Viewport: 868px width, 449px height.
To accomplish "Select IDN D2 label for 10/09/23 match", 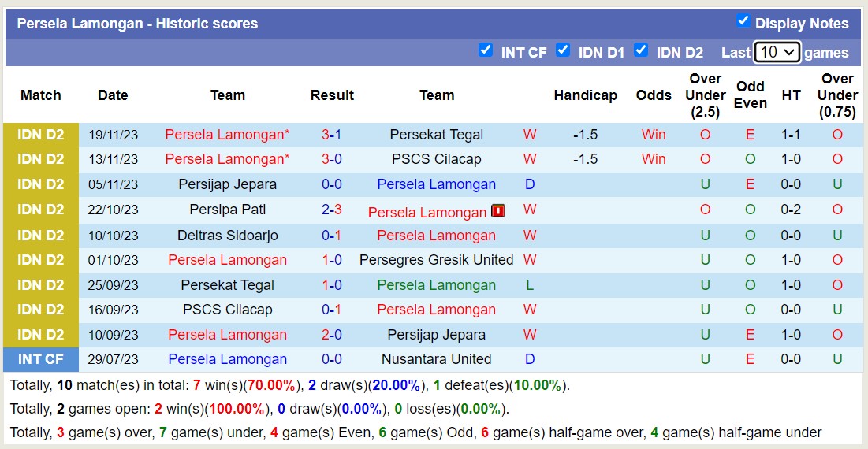I will click(41, 335).
